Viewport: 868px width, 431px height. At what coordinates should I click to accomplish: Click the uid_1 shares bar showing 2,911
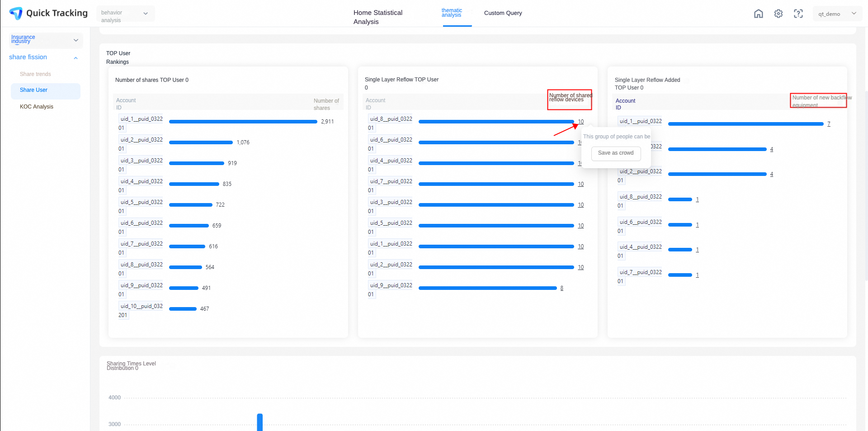tap(243, 122)
